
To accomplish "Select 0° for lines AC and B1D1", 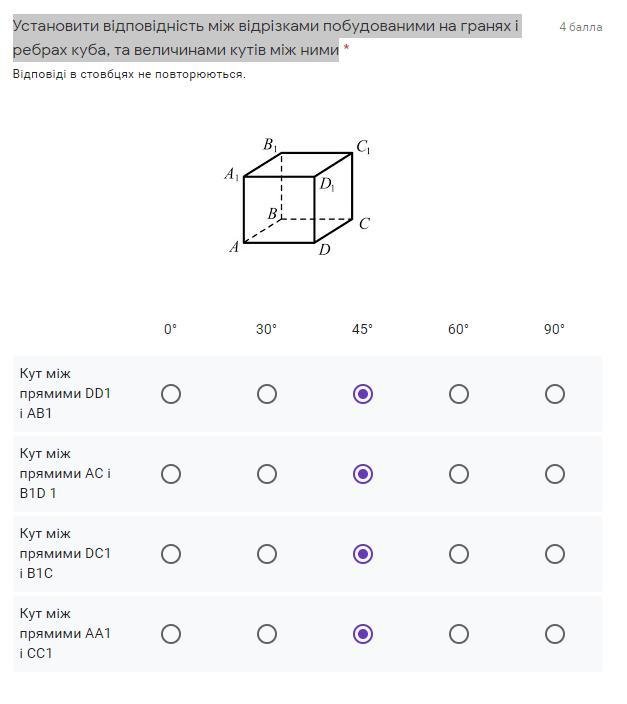I will click(171, 474).
